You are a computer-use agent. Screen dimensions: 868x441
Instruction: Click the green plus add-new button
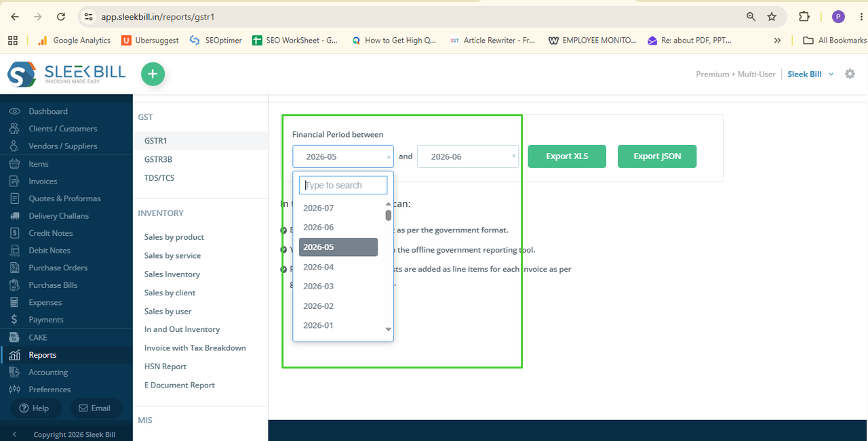(153, 74)
